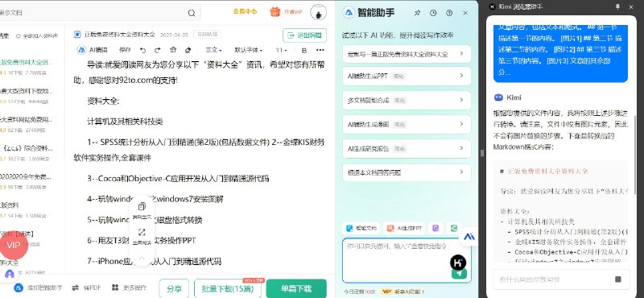Open the 默认字体 font dropdown

click(249, 50)
